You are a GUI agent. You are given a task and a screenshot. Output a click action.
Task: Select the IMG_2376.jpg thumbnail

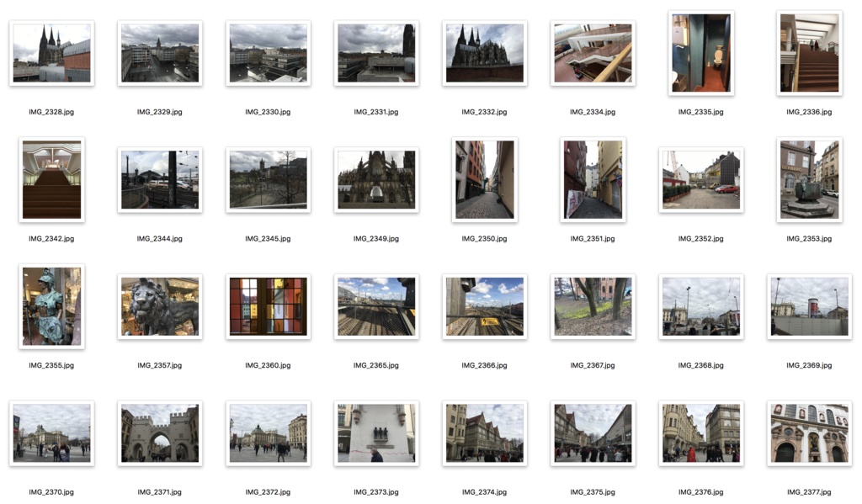point(701,433)
